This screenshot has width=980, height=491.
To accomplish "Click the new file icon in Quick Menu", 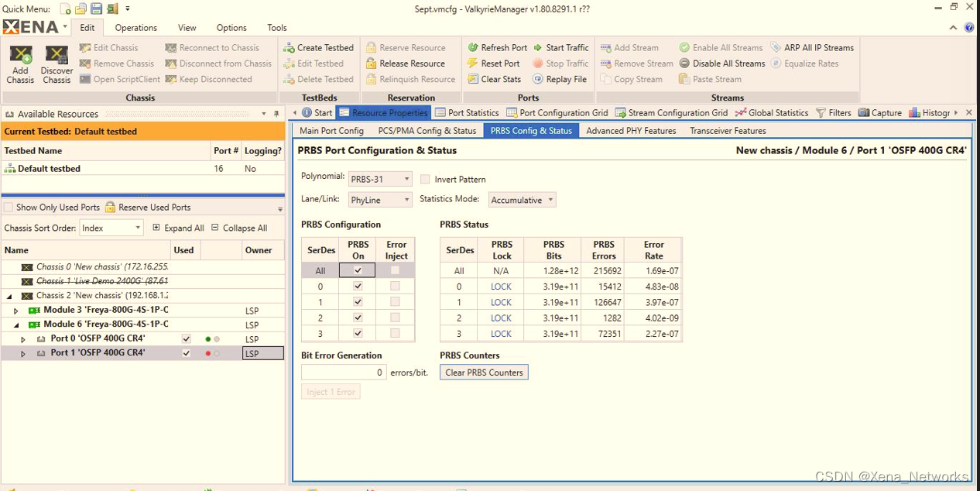I will tap(66, 9).
